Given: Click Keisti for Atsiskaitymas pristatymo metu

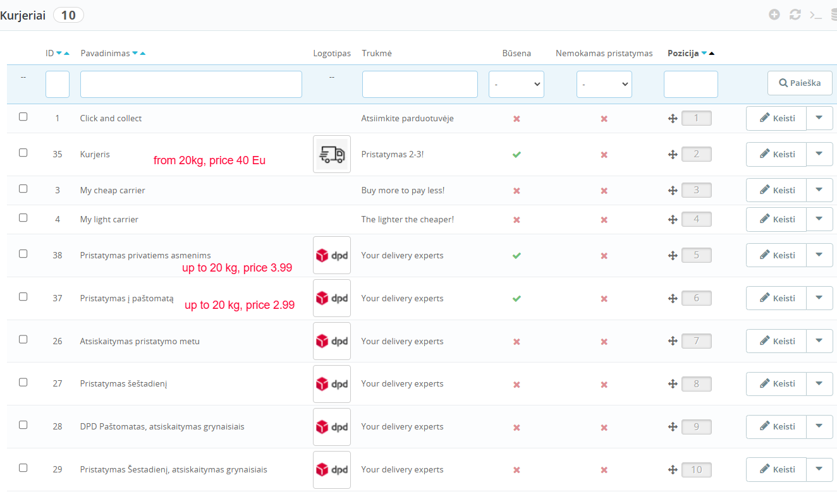Looking at the screenshot, I should point(776,341).
